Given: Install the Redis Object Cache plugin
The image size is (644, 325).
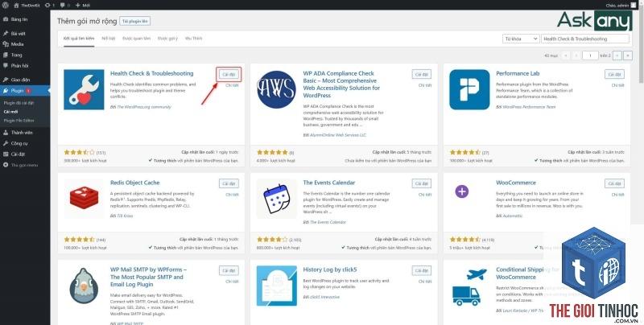Looking at the screenshot, I should 229,183.
